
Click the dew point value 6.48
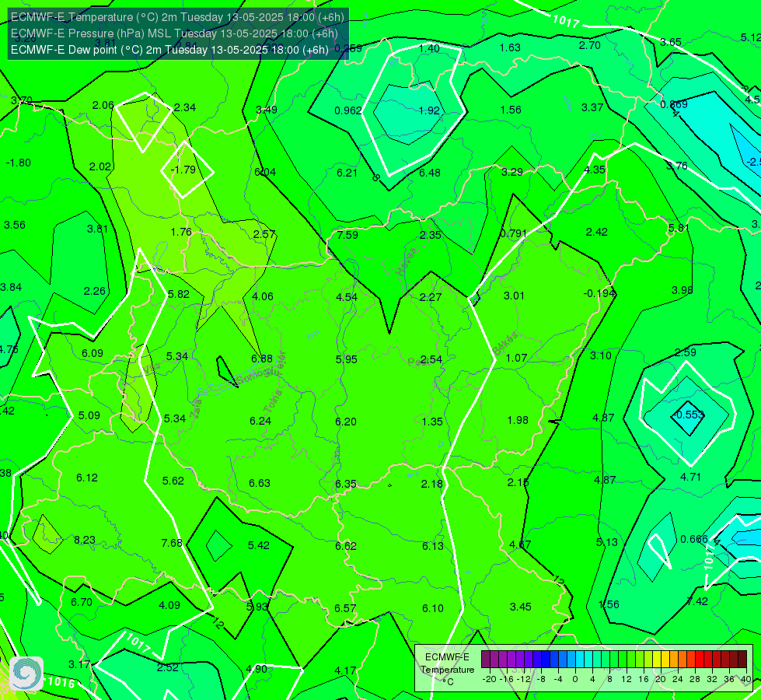point(430,173)
